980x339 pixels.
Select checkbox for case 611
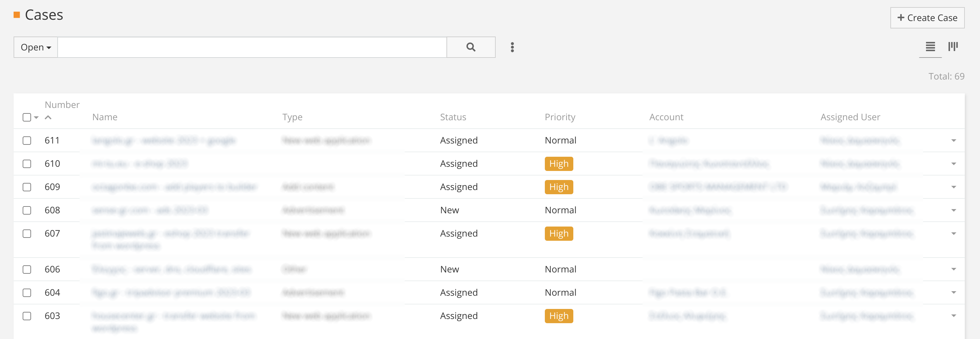pyautogui.click(x=27, y=141)
